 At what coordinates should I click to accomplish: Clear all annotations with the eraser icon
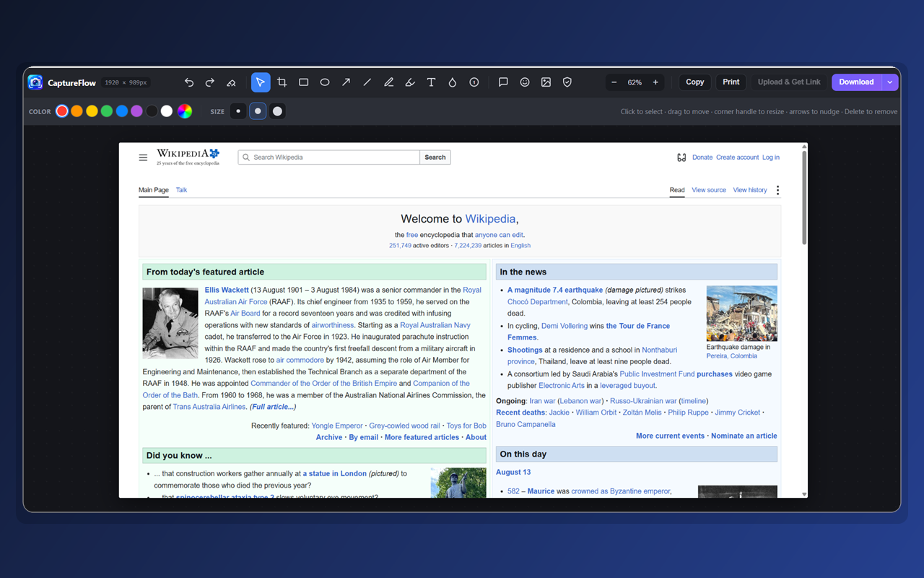231,82
